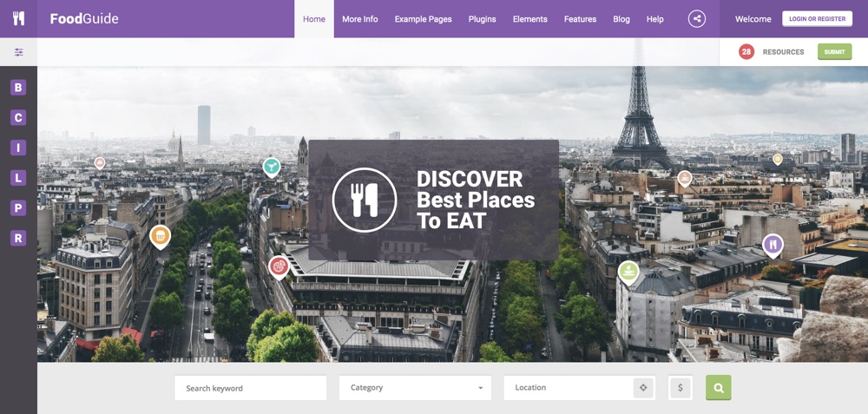This screenshot has height=414, width=868.
Task: Select the cocktail glass map pin
Action: (271, 167)
